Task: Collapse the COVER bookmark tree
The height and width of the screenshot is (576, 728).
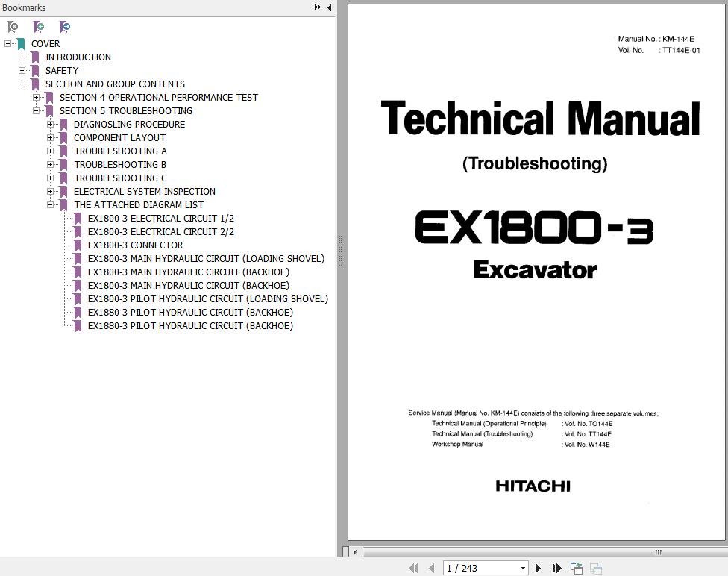Action: pos(7,44)
